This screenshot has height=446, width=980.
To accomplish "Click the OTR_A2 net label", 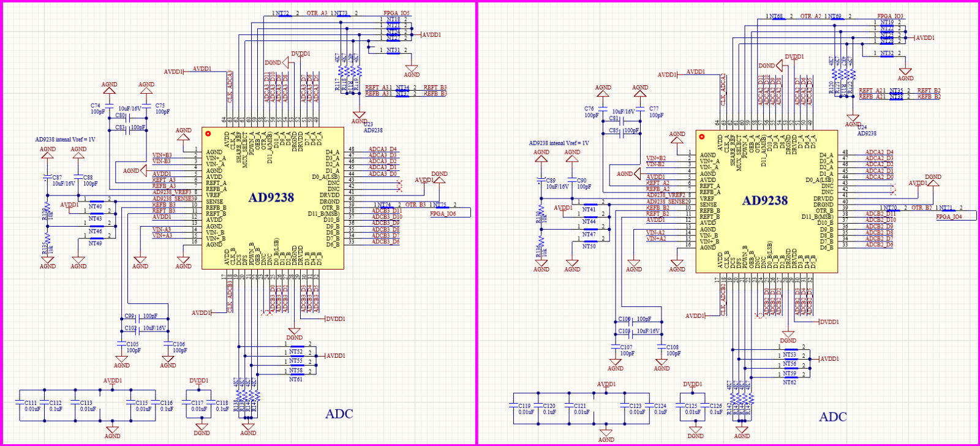I will point(810,16).
